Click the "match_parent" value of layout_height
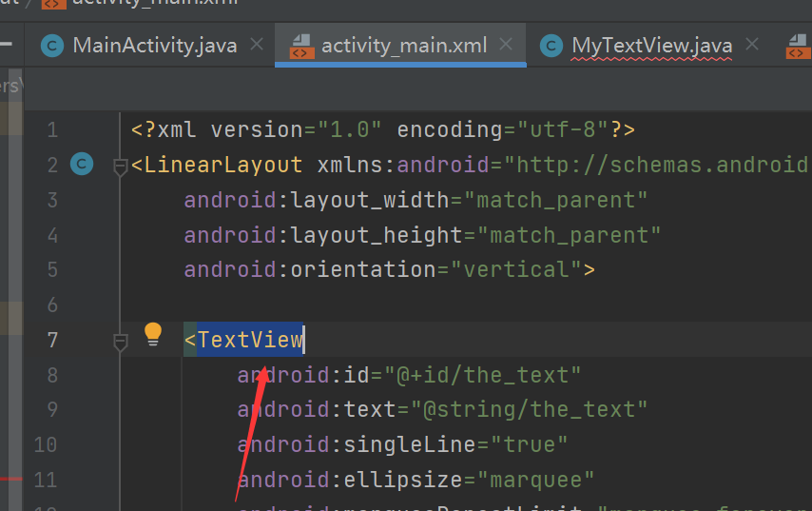Viewport: 812px width, 511px height. pyautogui.click(x=570, y=236)
